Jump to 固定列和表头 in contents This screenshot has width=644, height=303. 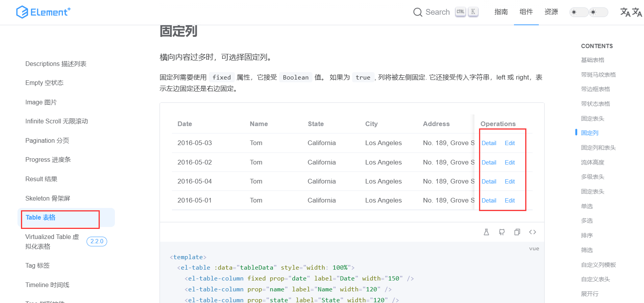(x=599, y=148)
